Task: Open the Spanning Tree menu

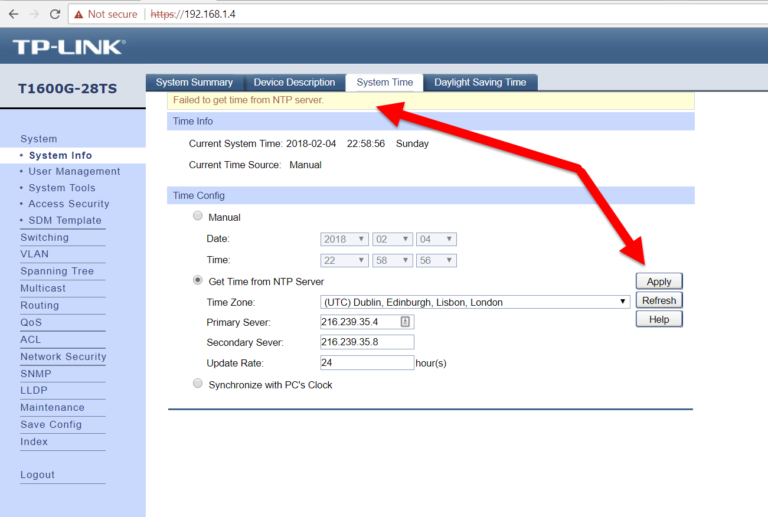Action: [57, 271]
